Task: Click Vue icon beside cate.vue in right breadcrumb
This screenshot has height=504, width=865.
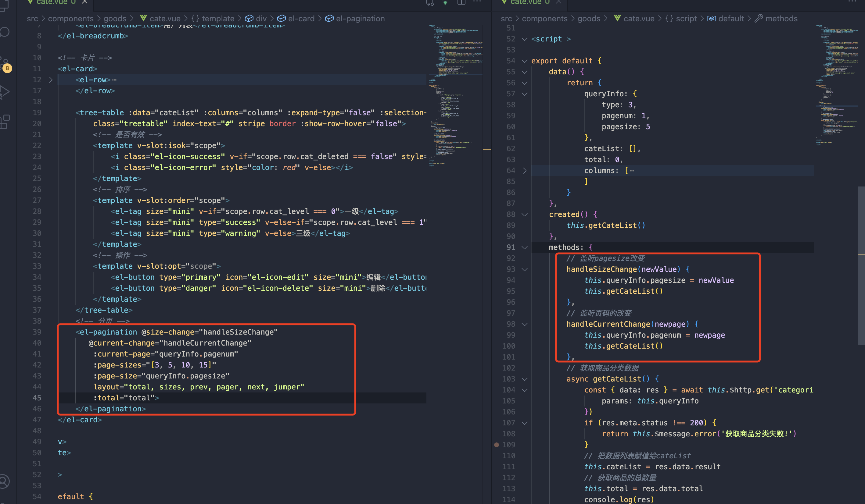Action: [618, 18]
